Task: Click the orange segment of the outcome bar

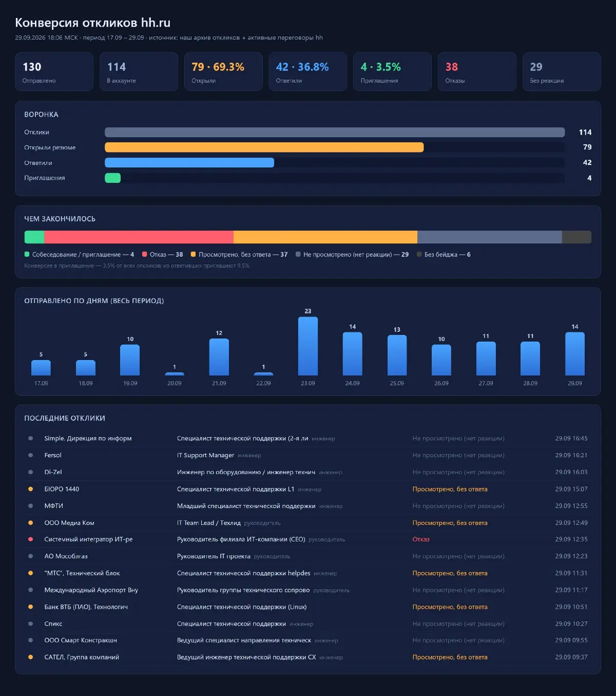Action: (325, 237)
